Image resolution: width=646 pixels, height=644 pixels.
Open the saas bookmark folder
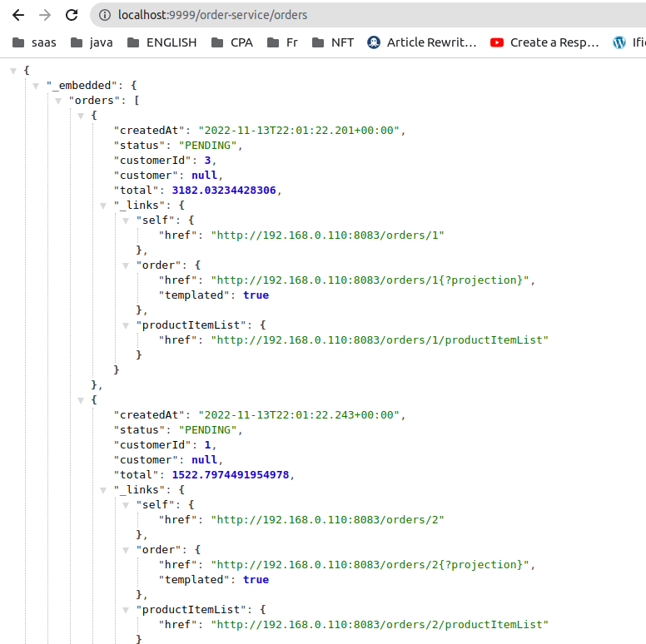coord(34,42)
